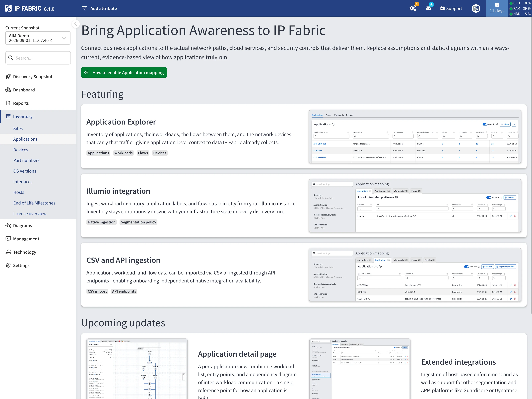This screenshot has width=532, height=399.
Task: Focus the sidebar Search field
Action: pos(38,58)
